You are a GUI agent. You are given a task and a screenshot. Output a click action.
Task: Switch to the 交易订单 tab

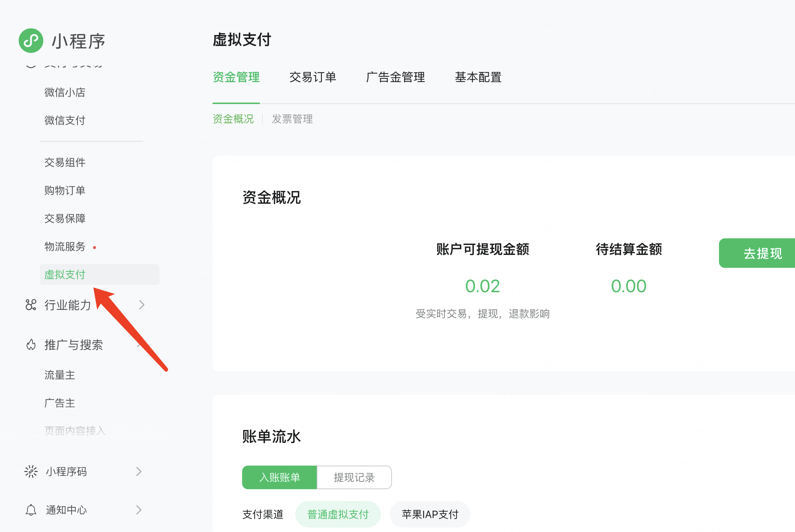click(x=313, y=77)
